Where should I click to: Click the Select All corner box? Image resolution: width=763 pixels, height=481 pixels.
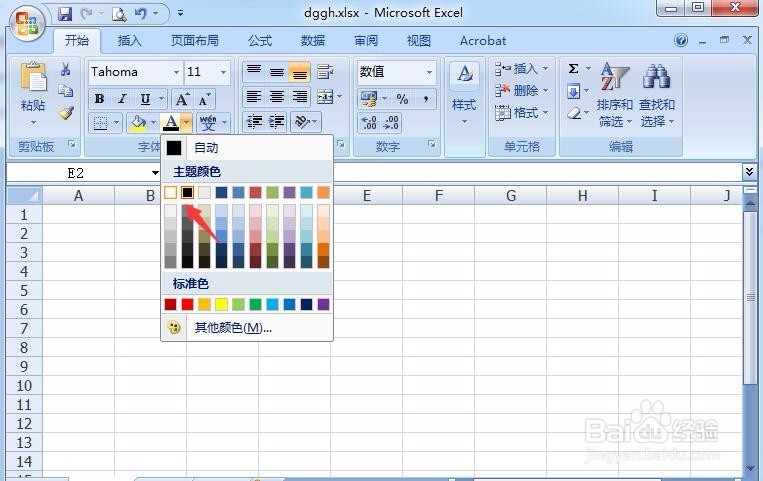click(24, 196)
